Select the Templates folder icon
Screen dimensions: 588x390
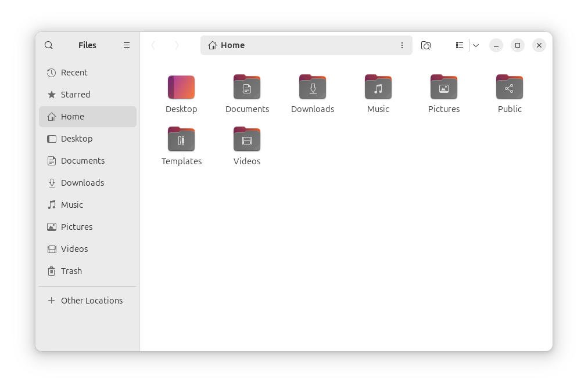tap(181, 139)
